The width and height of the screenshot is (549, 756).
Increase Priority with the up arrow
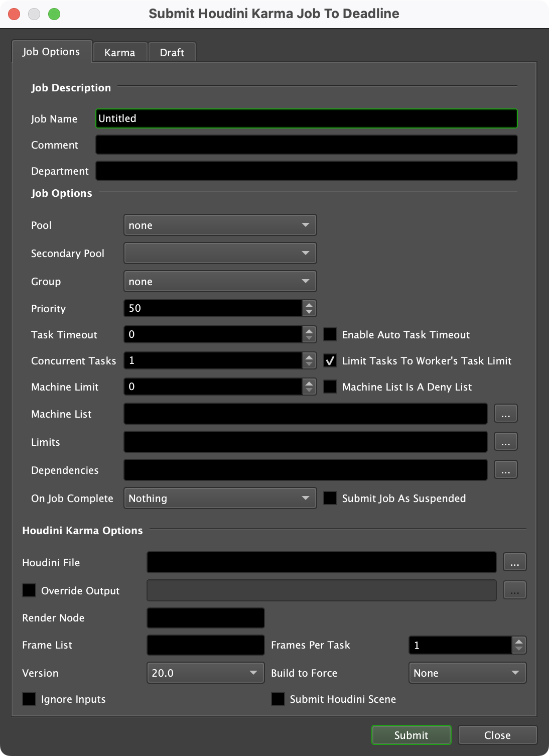[309, 304]
